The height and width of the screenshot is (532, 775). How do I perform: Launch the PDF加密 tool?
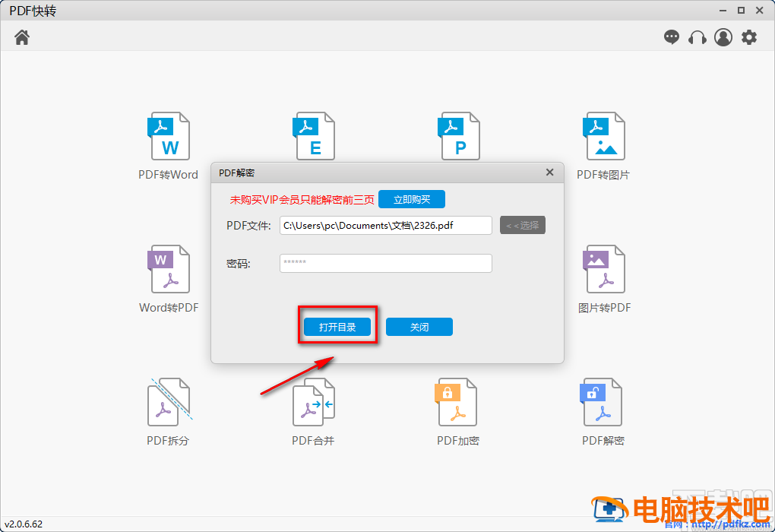pos(457,413)
